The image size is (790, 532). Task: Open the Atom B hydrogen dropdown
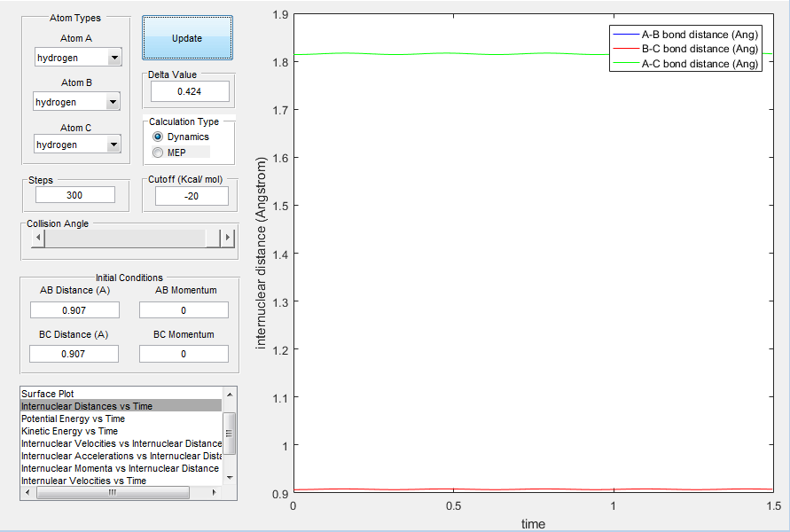76,102
